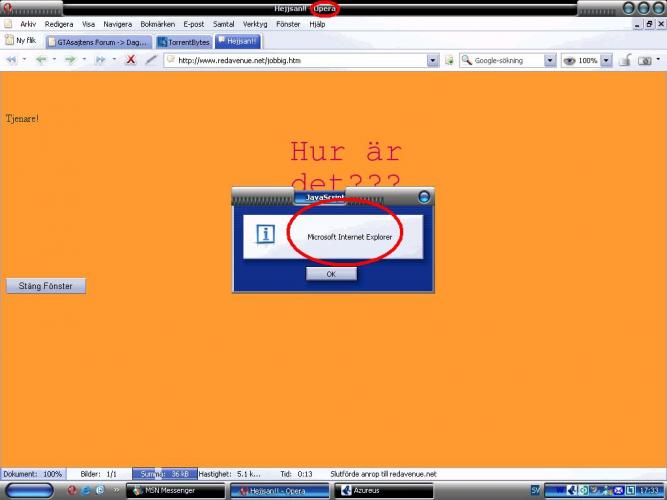Open the zoom 100% dropdown
Screen dimensions: 667x500
(607, 61)
